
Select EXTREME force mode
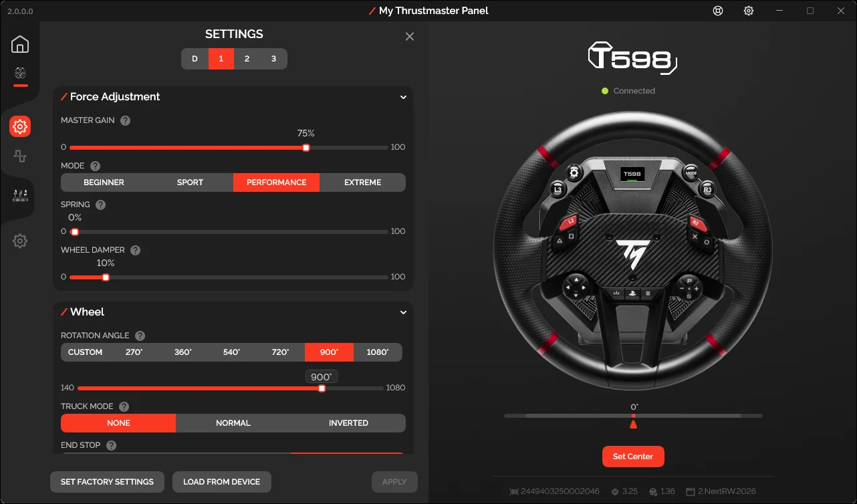[362, 182]
